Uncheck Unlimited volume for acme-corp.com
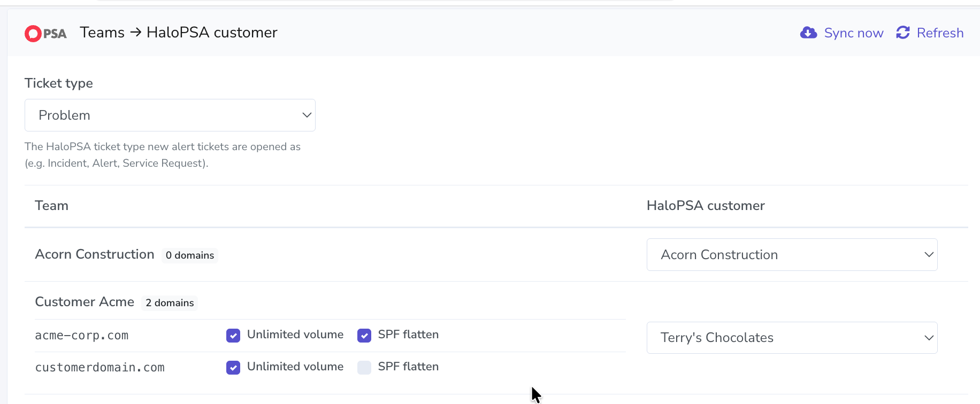 pyautogui.click(x=233, y=336)
